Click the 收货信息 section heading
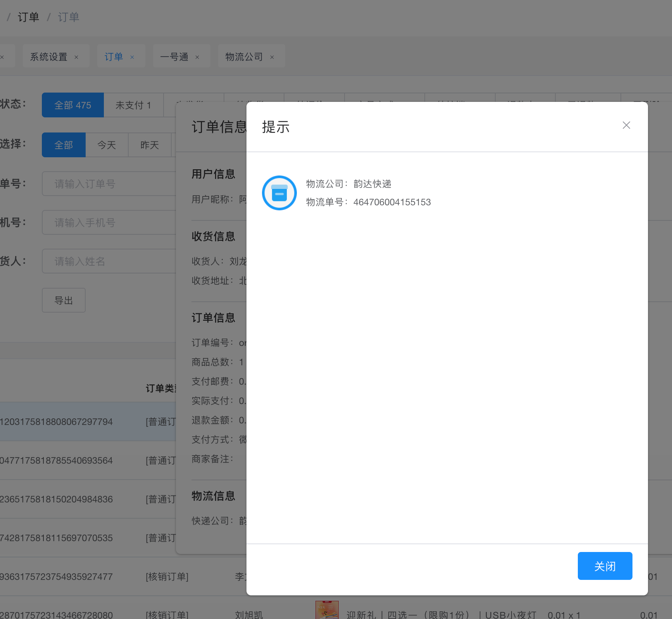Viewport: 672px width, 619px height. 214,236
